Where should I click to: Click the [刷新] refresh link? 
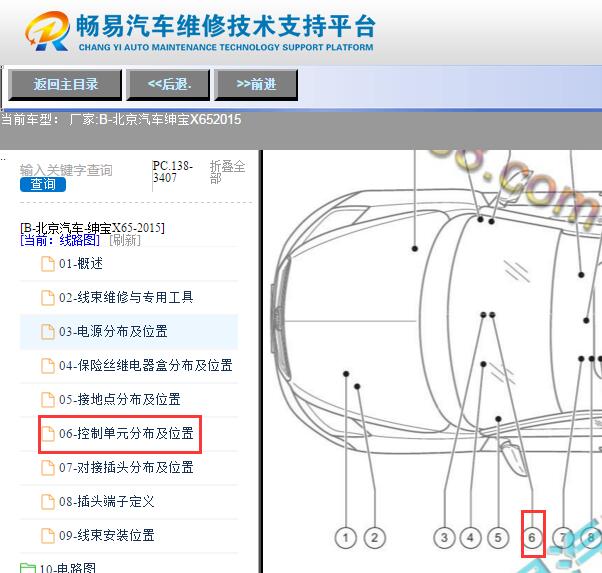click(125, 240)
